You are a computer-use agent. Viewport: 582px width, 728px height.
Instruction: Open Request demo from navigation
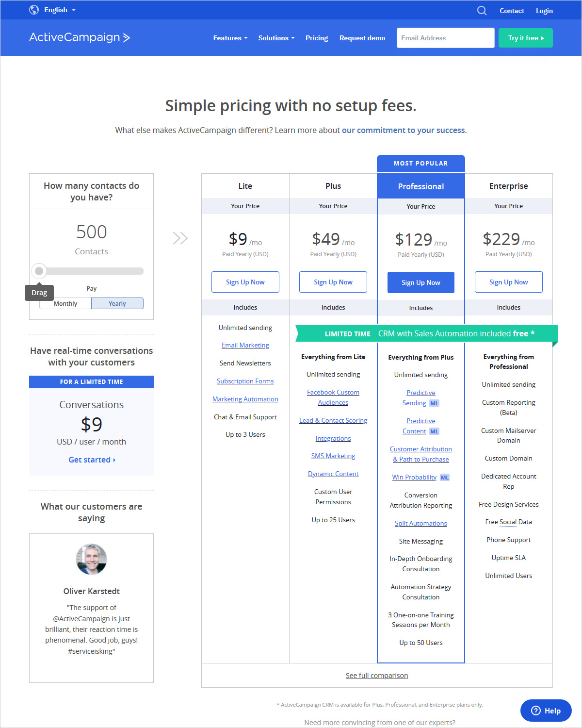362,38
